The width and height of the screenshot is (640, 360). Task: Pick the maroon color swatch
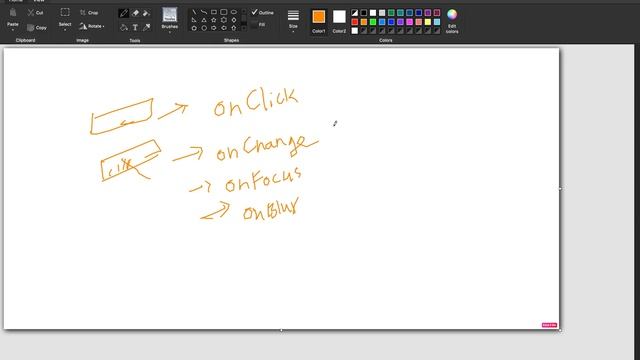[437, 13]
